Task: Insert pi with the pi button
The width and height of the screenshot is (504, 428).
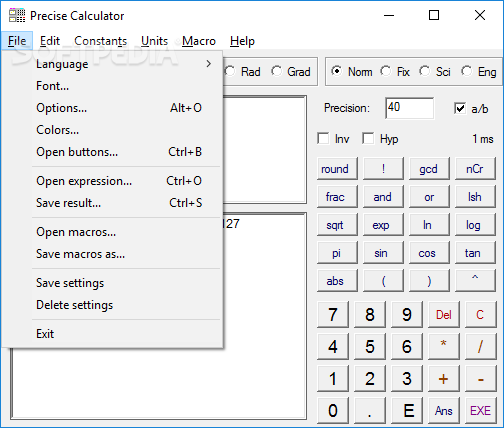Action: coord(337,253)
